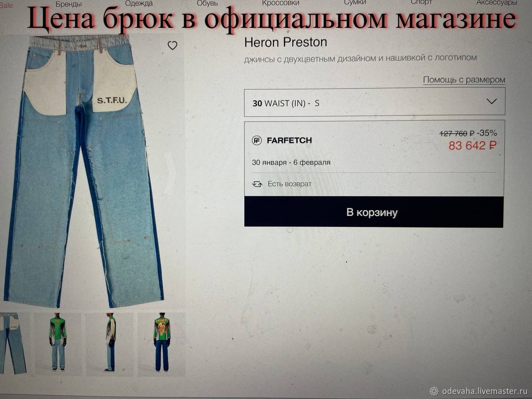The width and height of the screenshot is (532, 399).
Task: Click the return policy arrows icon
Action: 257,184
